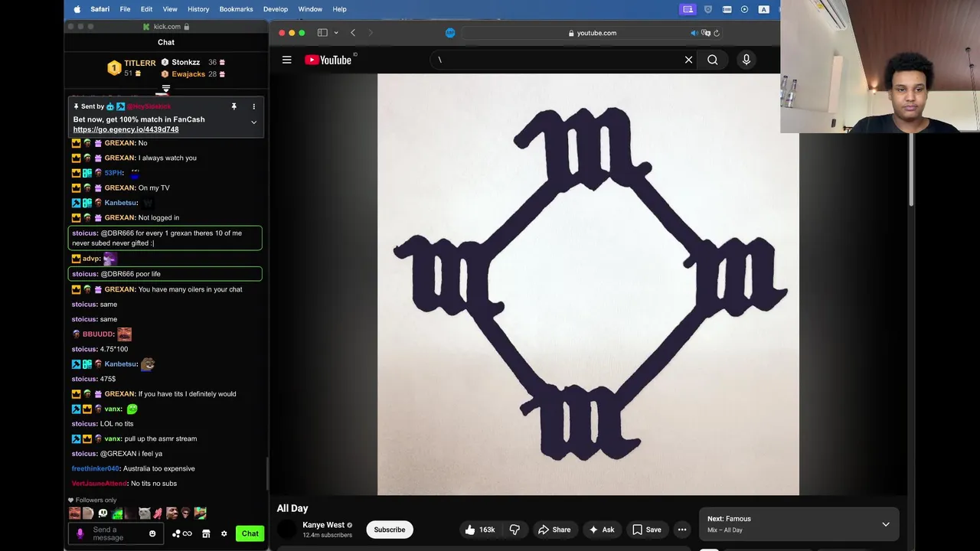This screenshot has width=980, height=551.
Task: Click username BBUUDD in chat
Action: click(98, 334)
